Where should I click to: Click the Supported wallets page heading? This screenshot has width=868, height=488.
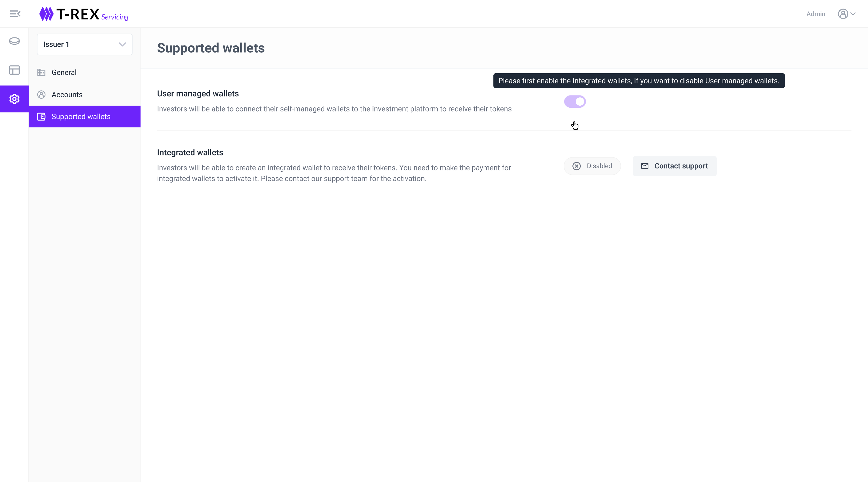pyautogui.click(x=211, y=48)
